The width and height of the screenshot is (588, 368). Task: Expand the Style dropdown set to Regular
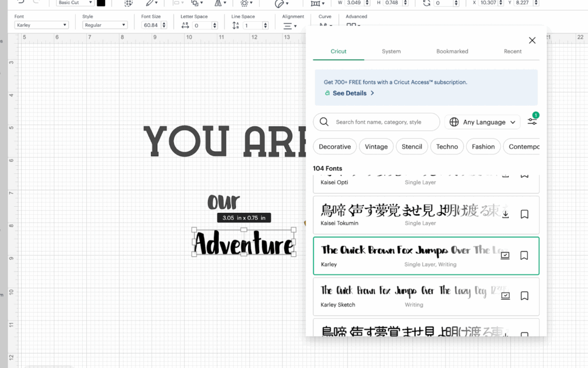coord(105,25)
